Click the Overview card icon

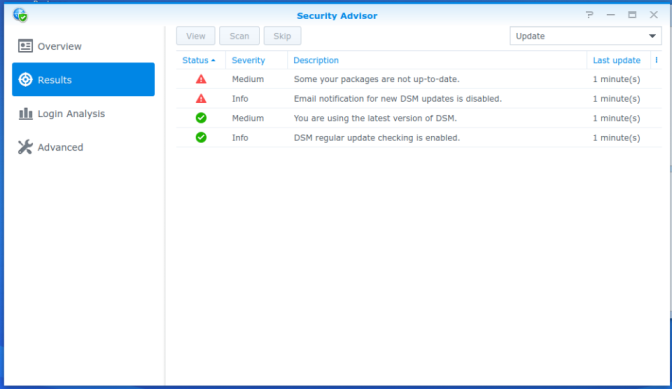click(x=25, y=46)
